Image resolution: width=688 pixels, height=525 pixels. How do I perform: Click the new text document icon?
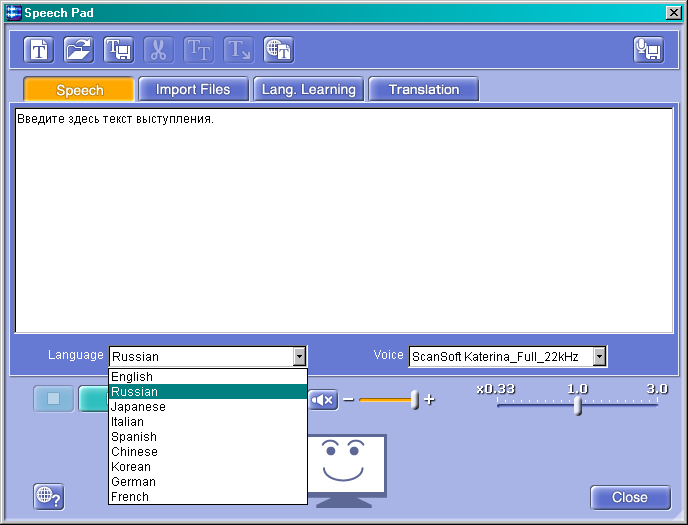coord(39,50)
